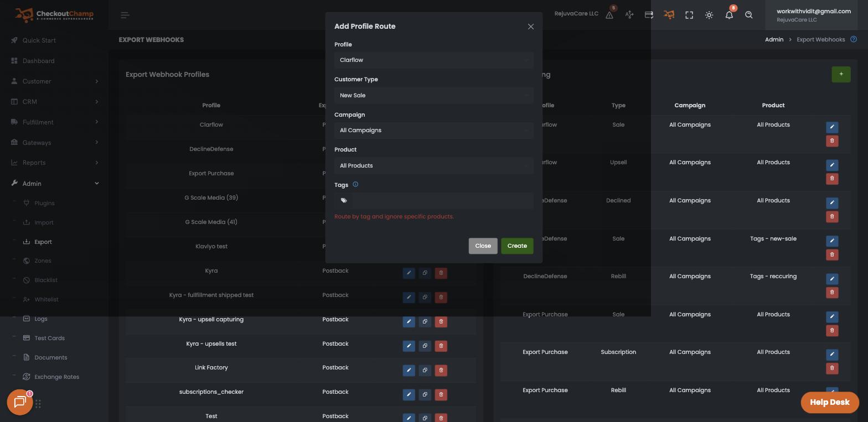Expand the Gateways sidebar section

tap(54, 143)
